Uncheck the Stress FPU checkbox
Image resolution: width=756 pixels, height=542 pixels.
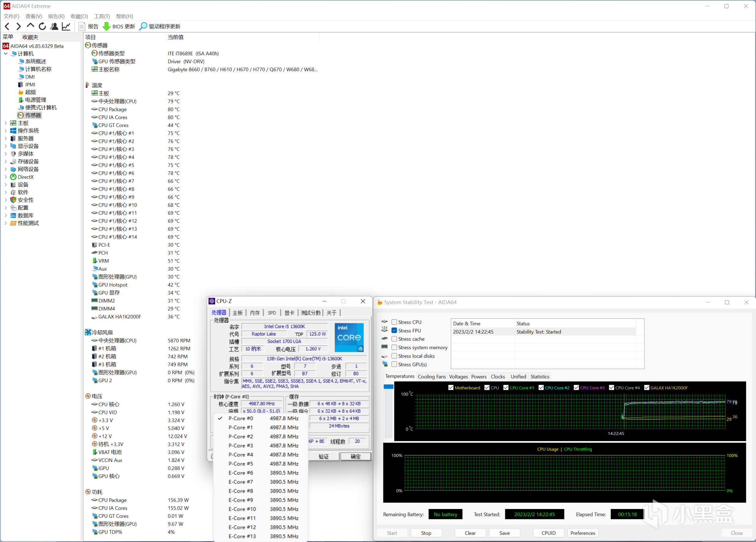[394, 331]
